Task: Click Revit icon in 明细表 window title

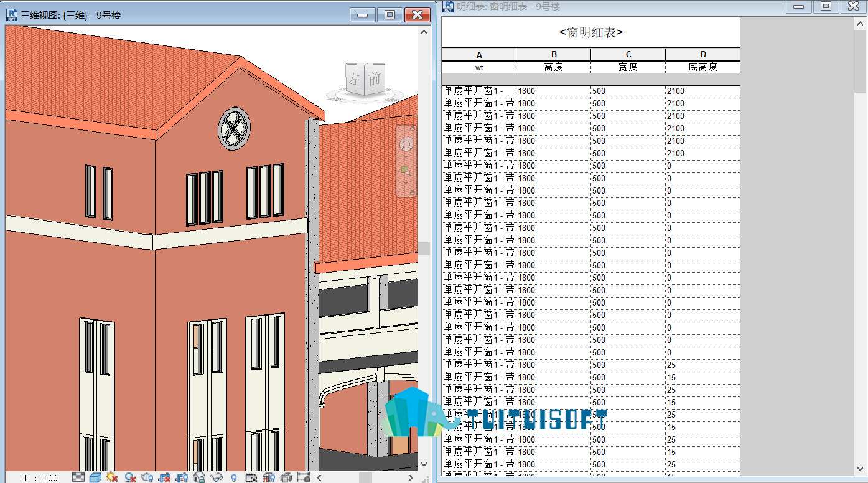Action: (448, 6)
